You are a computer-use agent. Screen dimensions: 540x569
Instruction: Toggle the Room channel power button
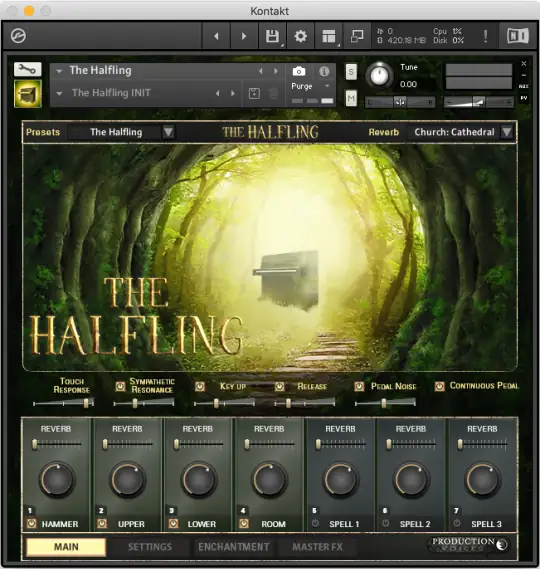pyautogui.click(x=244, y=523)
